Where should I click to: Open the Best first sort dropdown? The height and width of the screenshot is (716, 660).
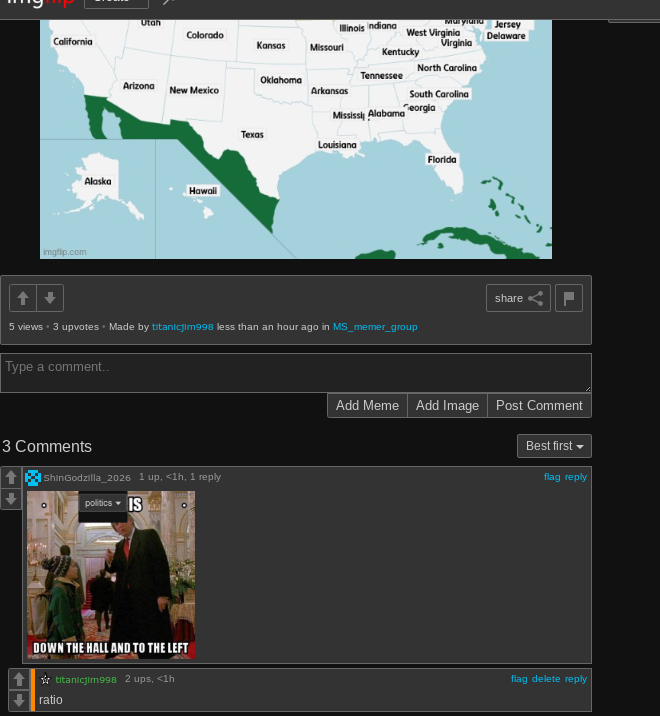point(554,446)
